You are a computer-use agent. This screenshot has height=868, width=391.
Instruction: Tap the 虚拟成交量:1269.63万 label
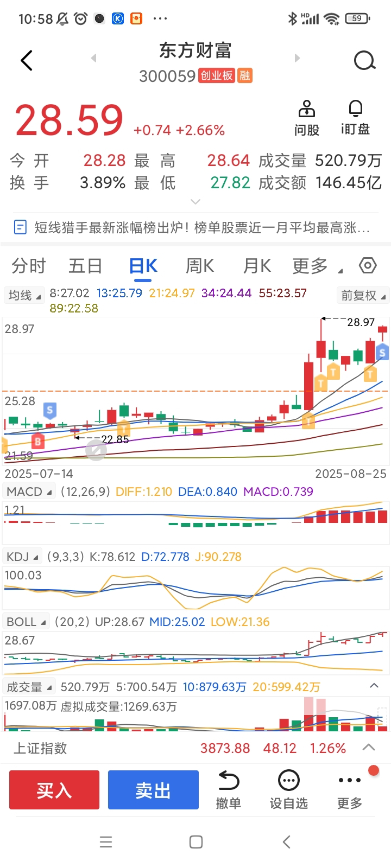118,706
